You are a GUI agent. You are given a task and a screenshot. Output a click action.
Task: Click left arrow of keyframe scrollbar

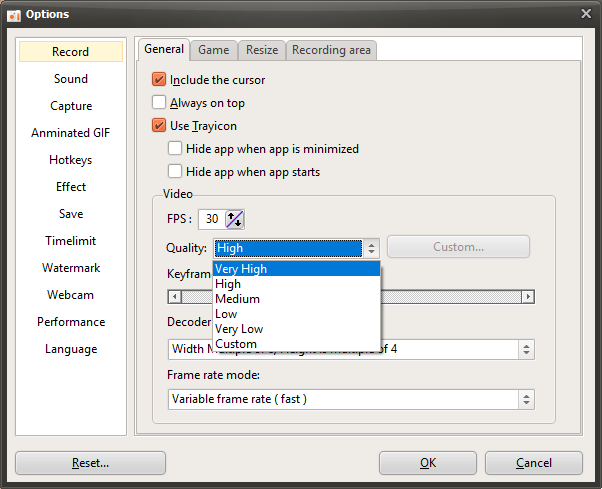tap(175, 297)
